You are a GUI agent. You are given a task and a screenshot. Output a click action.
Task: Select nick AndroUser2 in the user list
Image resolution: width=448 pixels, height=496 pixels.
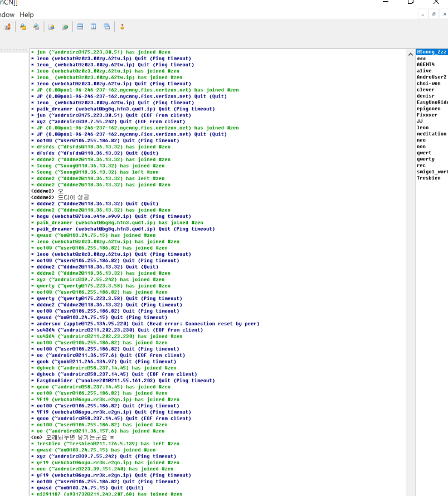point(431,77)
